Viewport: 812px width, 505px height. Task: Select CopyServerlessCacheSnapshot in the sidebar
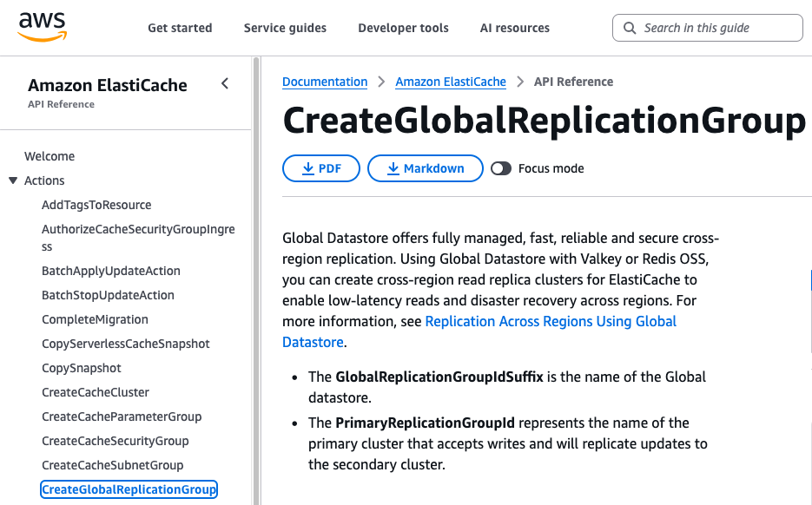coord(125,344)
